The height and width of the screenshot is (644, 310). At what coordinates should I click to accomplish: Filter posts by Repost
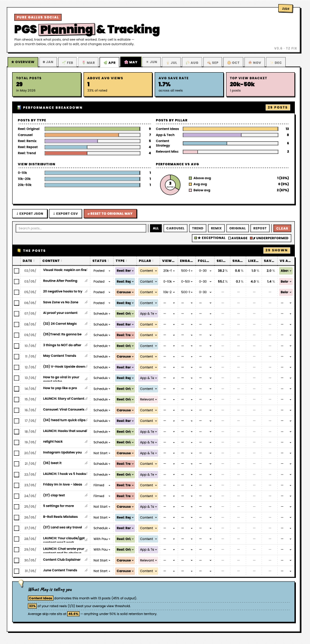click(260, 228)
